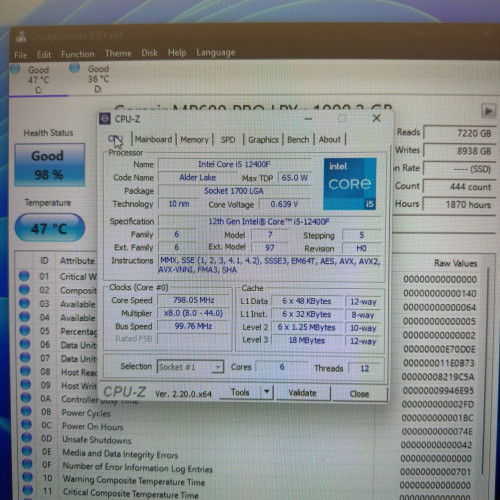Open the Edit menu in CrystalDiskInfo
This screenshot has width=500, height=500.
(44, 55)
